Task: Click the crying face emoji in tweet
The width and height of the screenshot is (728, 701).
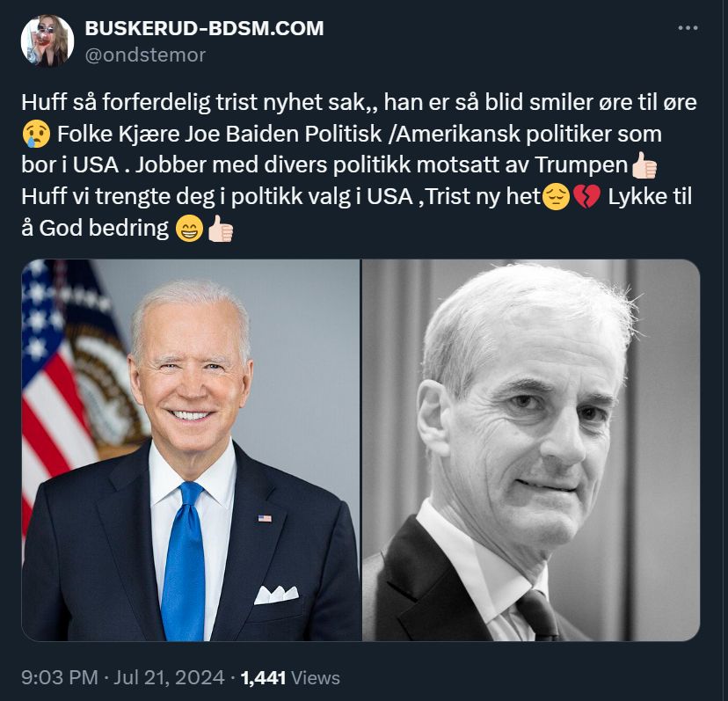Action: pyautogui.click(x=36, y=135)
